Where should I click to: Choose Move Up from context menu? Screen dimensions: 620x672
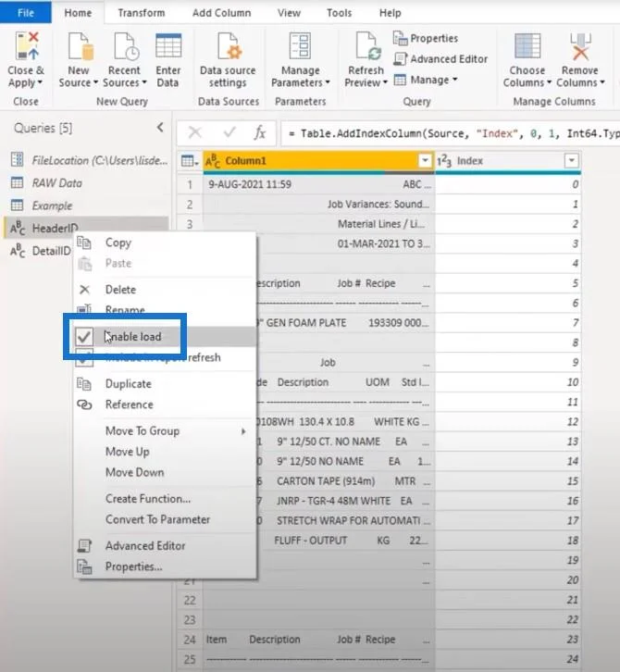click(x=167, y=452)
